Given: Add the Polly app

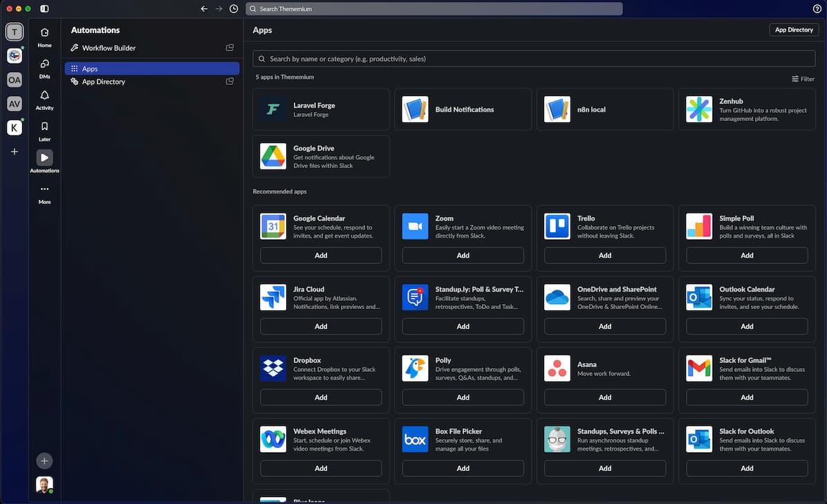Looking at the screenshot, I should (x=463, y=398).
